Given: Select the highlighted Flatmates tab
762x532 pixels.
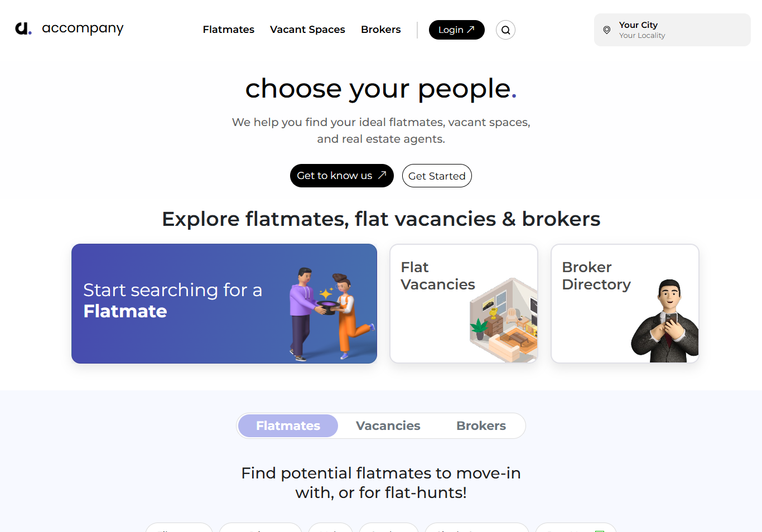Looking at the screenshot, I should click(288, 426).
